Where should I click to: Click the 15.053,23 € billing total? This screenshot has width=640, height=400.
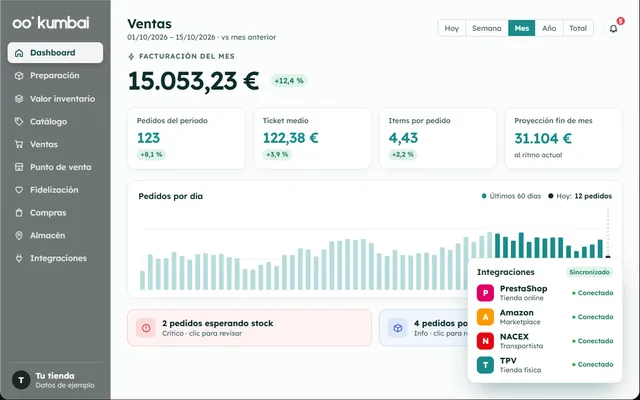coord(193,81)
